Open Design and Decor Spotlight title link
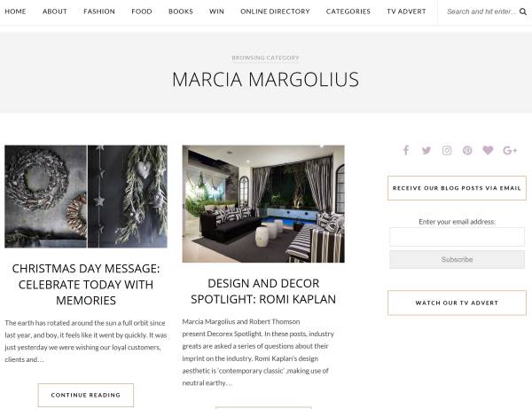Viewport: 532px width, 409px height. (263, 291)
